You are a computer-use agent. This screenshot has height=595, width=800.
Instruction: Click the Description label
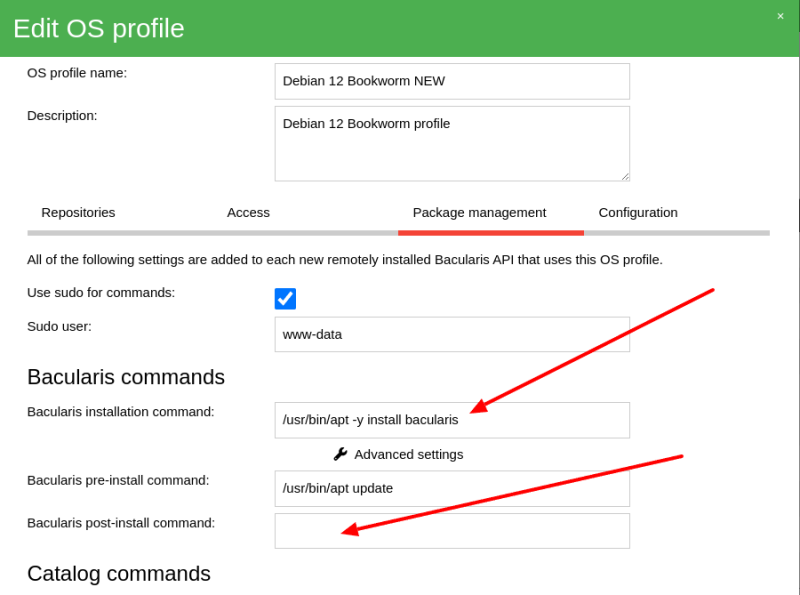tap(62, 115)
